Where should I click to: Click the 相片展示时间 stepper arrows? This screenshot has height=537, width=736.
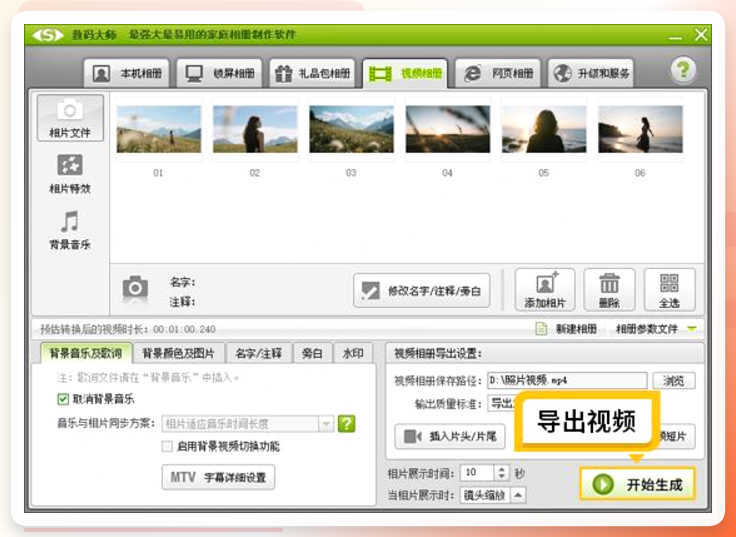[x=502, y=473]
